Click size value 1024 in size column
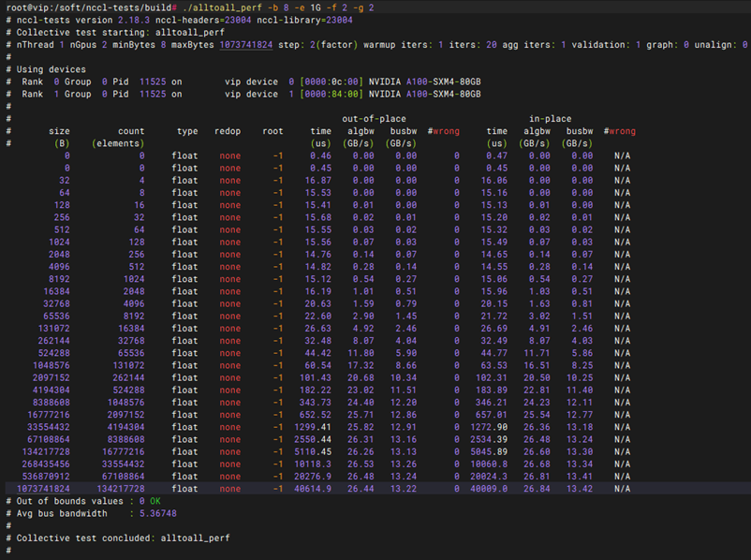This screenshot has width=751, height=560. click(59, 243)
